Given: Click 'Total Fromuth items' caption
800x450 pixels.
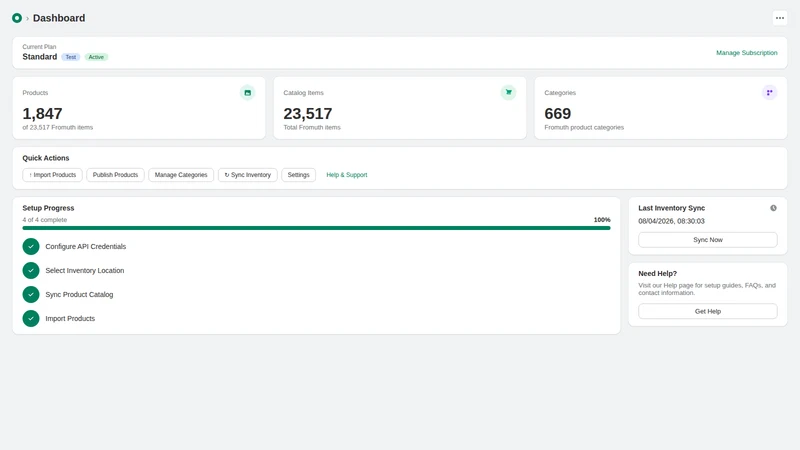Looking at the screenshot, I should pos(312,128).
